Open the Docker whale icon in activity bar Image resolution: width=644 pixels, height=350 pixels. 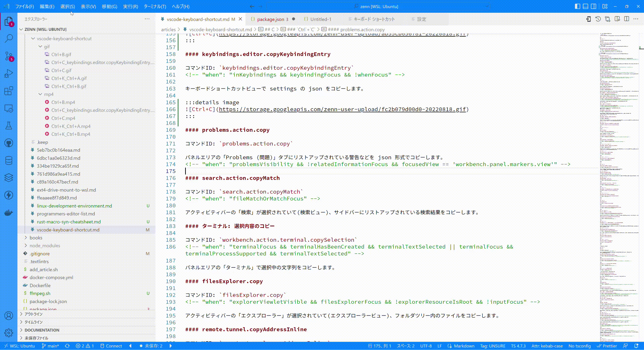(9, 213)
